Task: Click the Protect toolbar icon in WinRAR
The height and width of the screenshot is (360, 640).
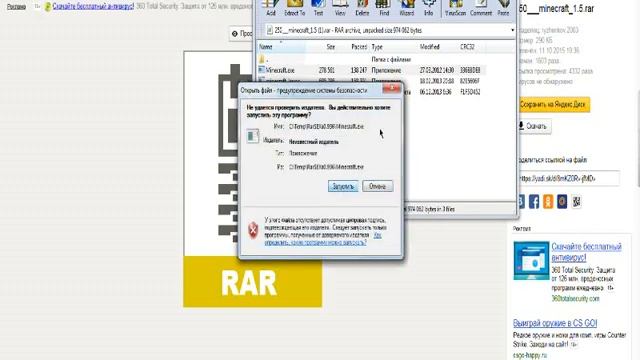Action: (x=503, y=8)
